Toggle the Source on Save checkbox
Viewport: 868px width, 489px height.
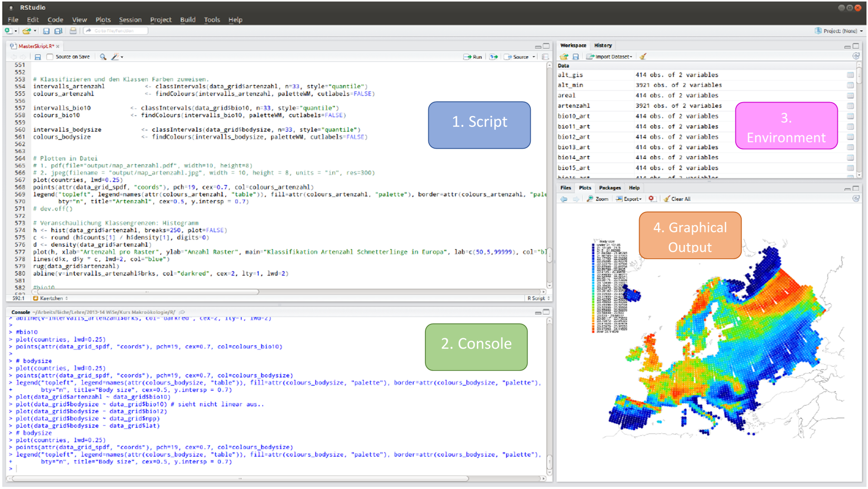pos(50,57)
